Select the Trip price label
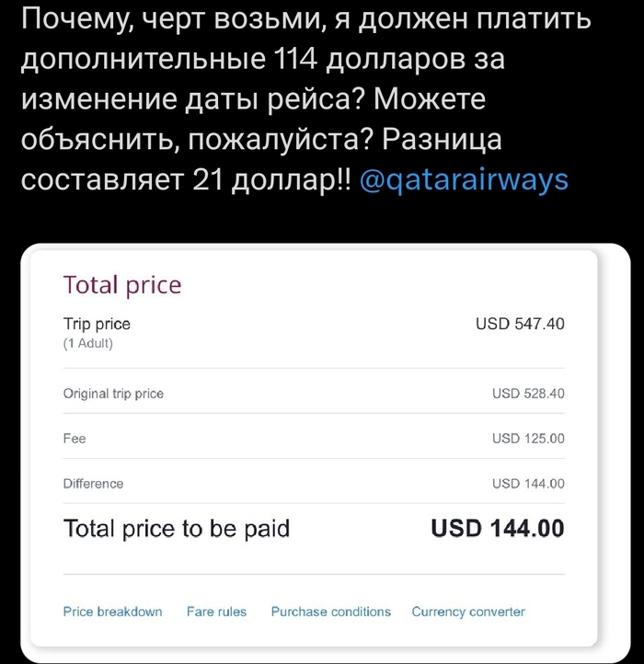Image resolution: width=644 pixels, height=664 pixels. tap(97, 324)
